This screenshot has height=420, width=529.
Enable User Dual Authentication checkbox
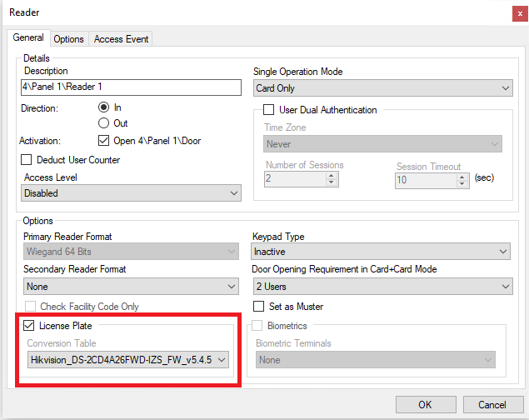(x=268, y=110)
